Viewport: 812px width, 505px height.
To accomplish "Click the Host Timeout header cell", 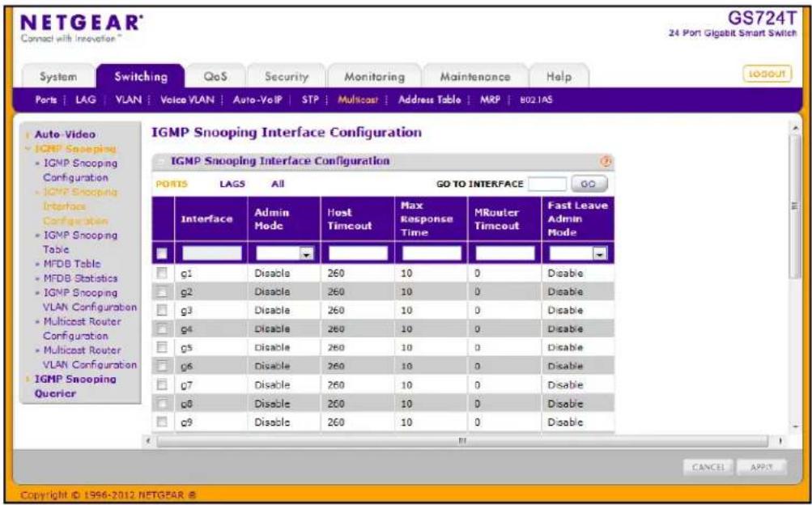I will coord(358,219).
